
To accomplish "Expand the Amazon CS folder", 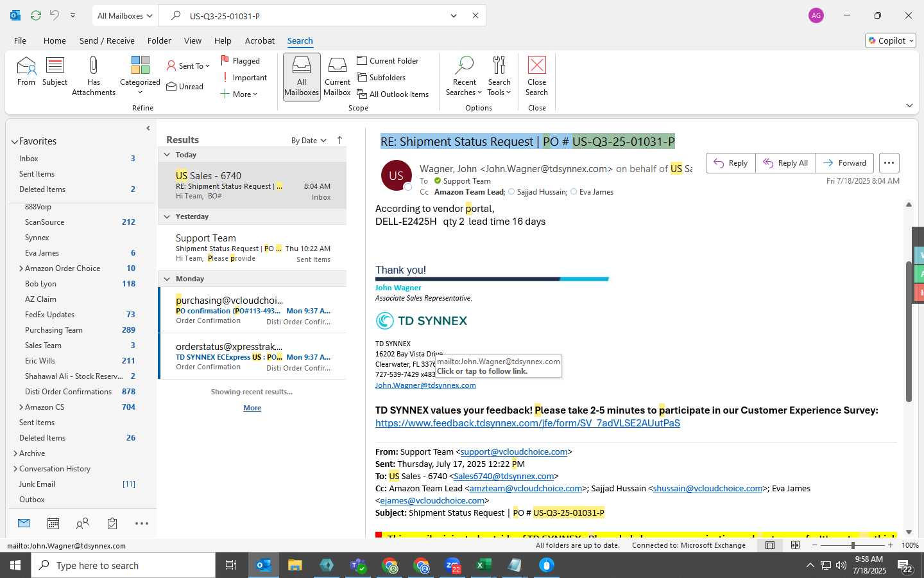I will coord(21,407).
